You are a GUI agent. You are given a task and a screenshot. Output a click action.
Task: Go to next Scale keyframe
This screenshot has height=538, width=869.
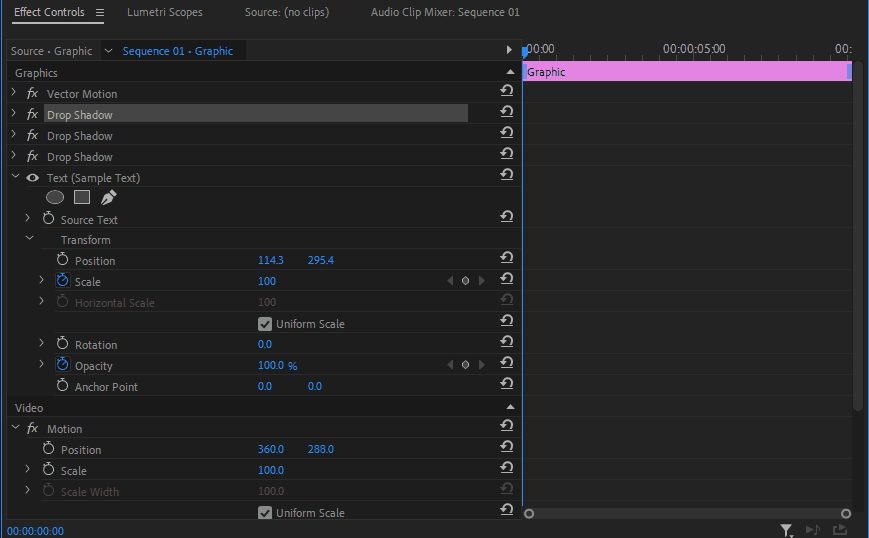[x=482, y=281]
